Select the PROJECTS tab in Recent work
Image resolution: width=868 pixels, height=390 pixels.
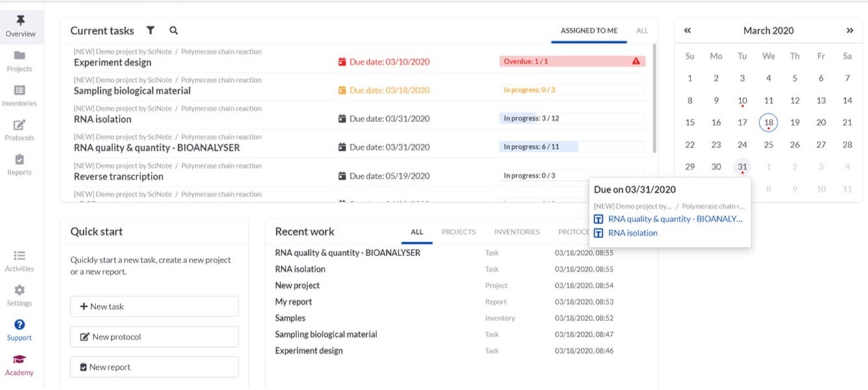pyautogui.click(x=458, y=232)
